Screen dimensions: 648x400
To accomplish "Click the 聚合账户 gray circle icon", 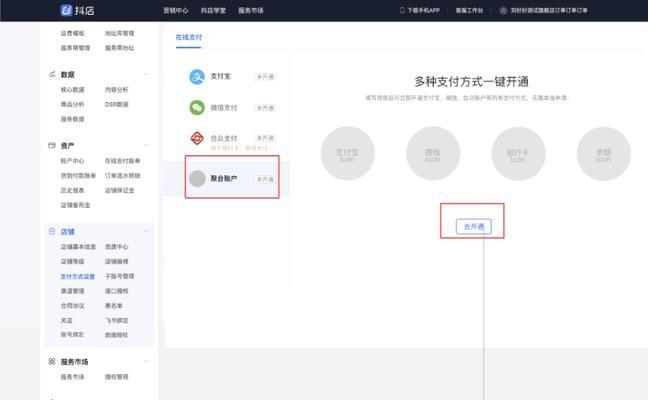I will pos(197,179).
